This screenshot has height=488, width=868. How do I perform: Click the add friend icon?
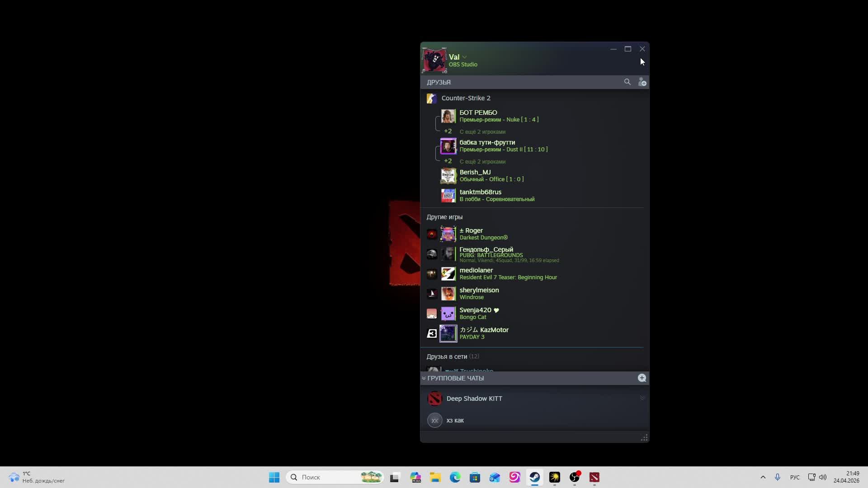pyautogui.click(x=642, y=82)
